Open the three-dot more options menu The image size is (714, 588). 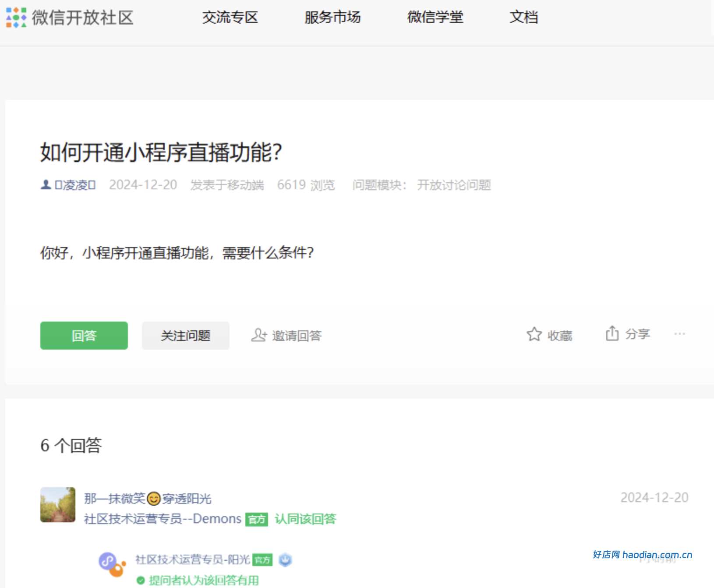[x=679, y=334]
